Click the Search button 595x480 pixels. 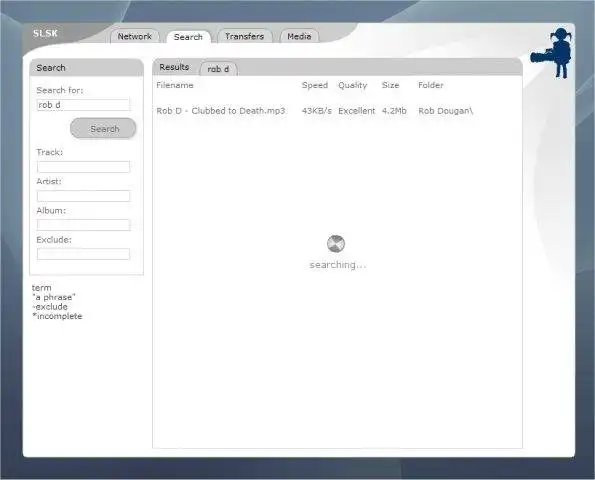coord(103,129)
